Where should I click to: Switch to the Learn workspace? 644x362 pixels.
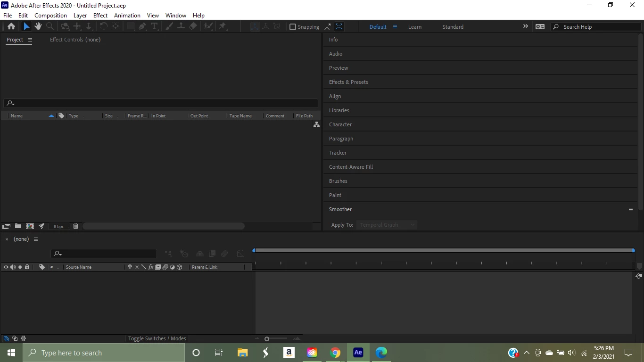pyautogui.click(x=415, y=27)
